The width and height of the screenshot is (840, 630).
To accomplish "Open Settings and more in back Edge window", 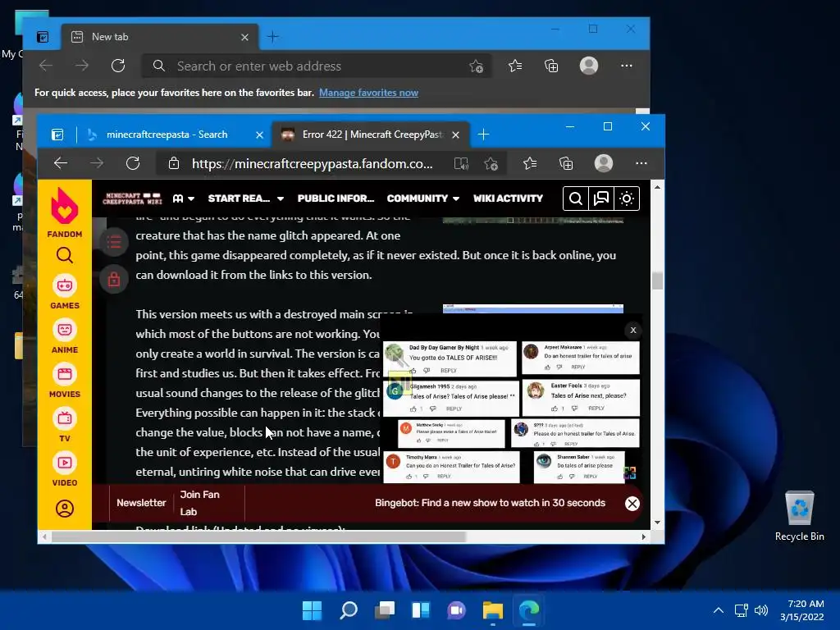I will [x=626, y=66].
